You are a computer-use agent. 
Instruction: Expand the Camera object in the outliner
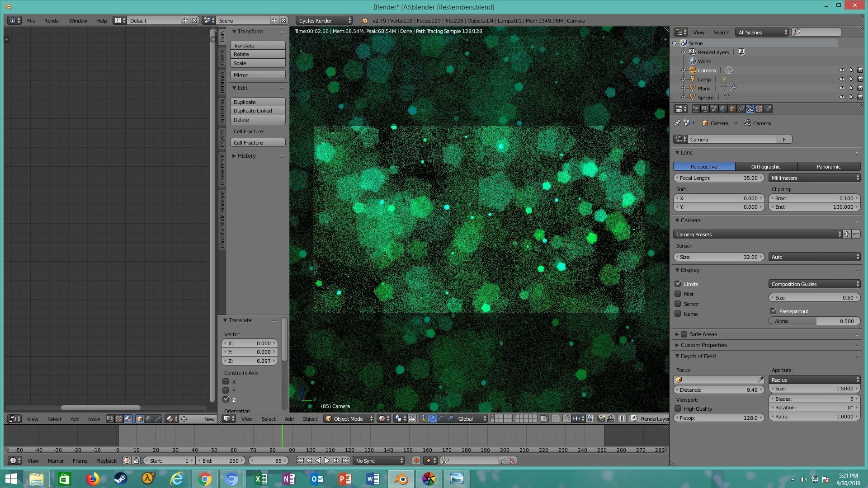[x=683, y=70]
